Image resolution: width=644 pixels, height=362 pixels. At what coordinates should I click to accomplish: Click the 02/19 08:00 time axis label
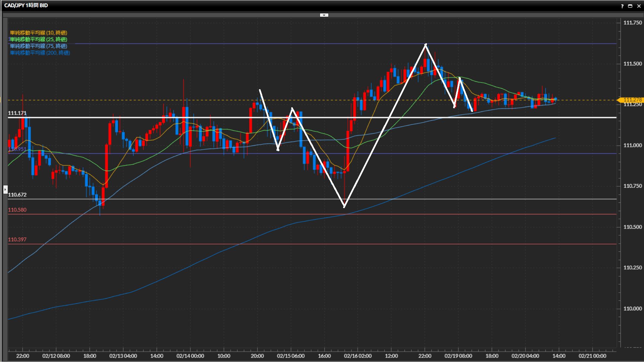pos(458,356)
